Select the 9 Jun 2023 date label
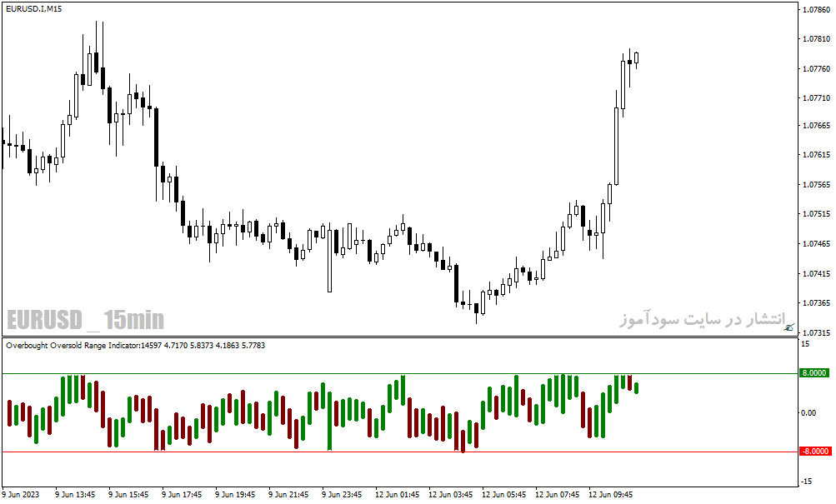This screenshot has width=836, height=504. pos(21,494)
